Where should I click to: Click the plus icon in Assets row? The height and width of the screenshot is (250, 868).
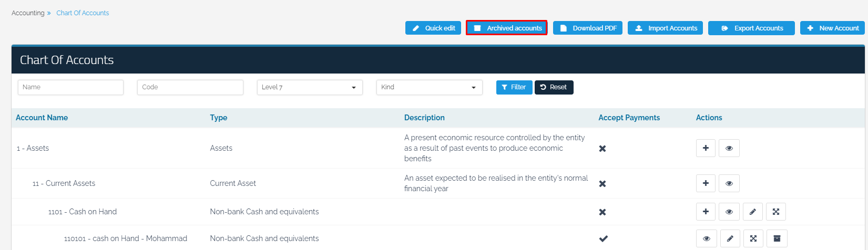tap(706, 148)
